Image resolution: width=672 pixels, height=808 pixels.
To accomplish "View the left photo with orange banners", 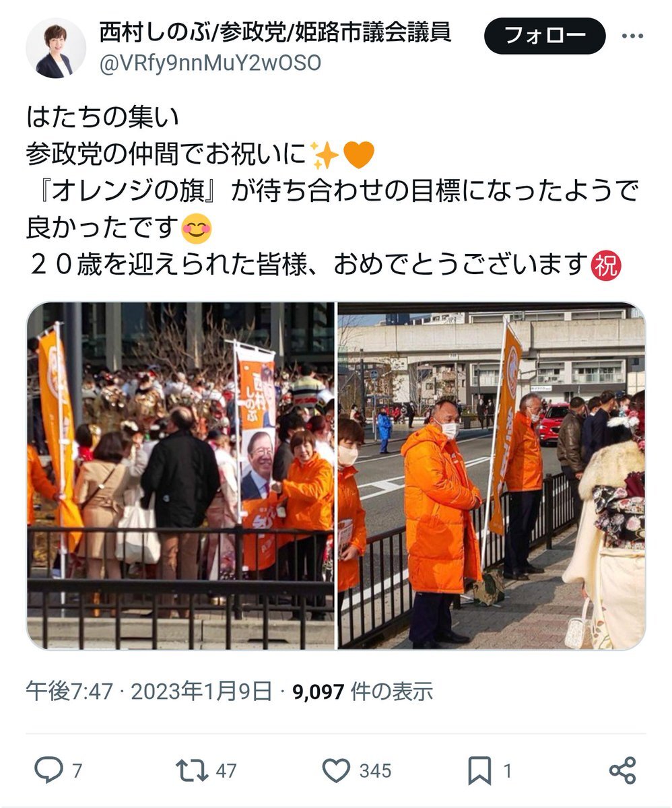I will [180, 476].
